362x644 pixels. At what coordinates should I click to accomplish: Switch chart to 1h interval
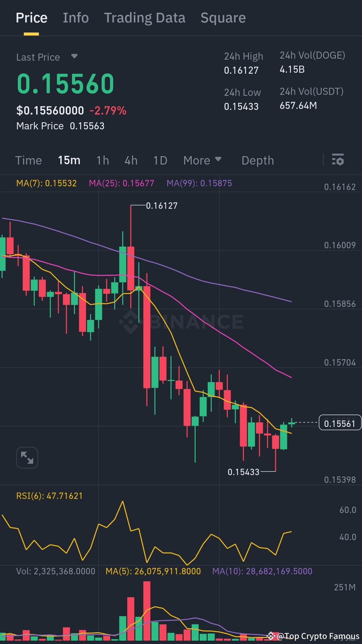pos(103,160)
